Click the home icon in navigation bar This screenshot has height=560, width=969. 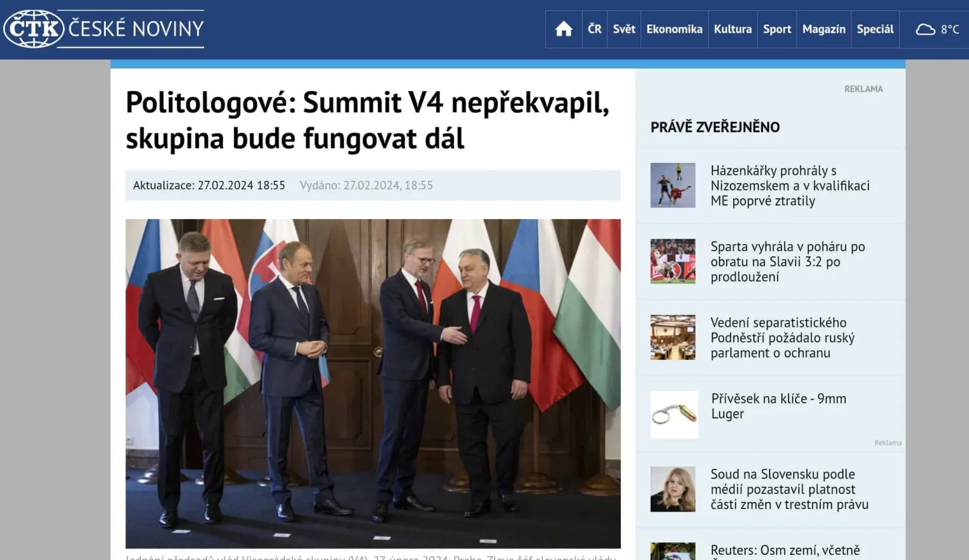(x=563, y=29)
